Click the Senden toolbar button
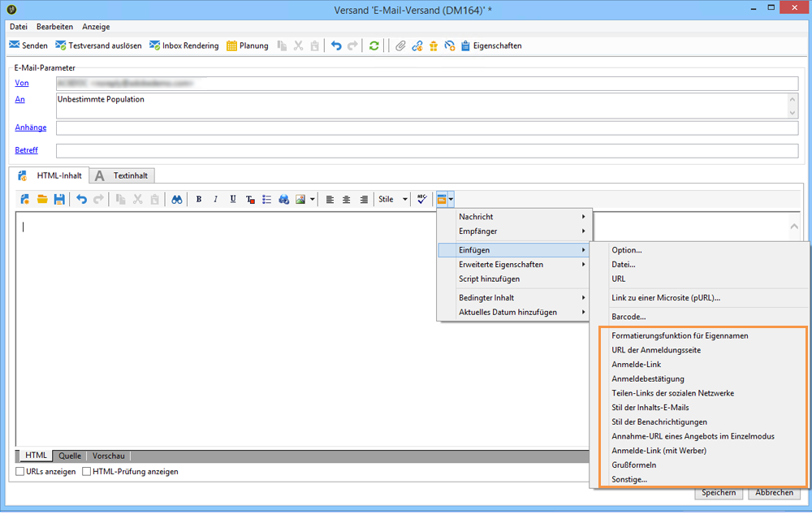The height and width of the screenshot is (523, 812). coord(28,45)
